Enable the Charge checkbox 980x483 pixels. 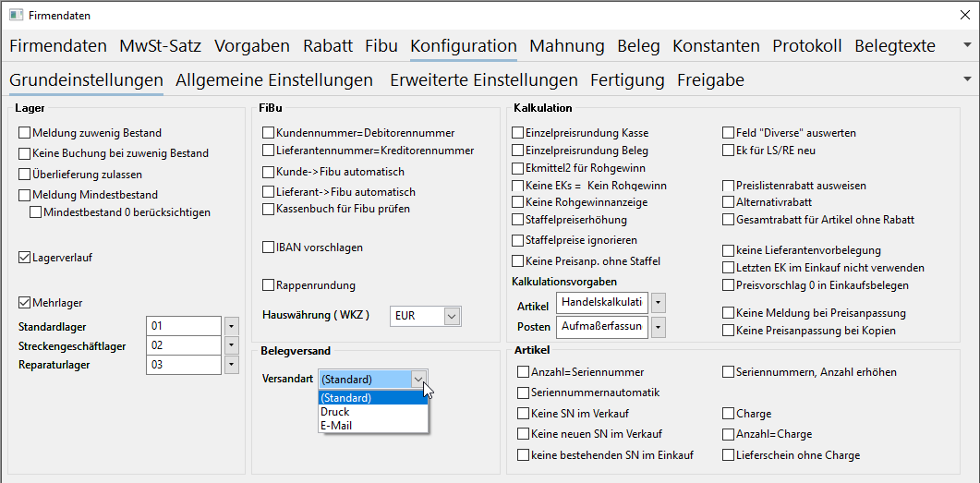[x=728, y=414]
